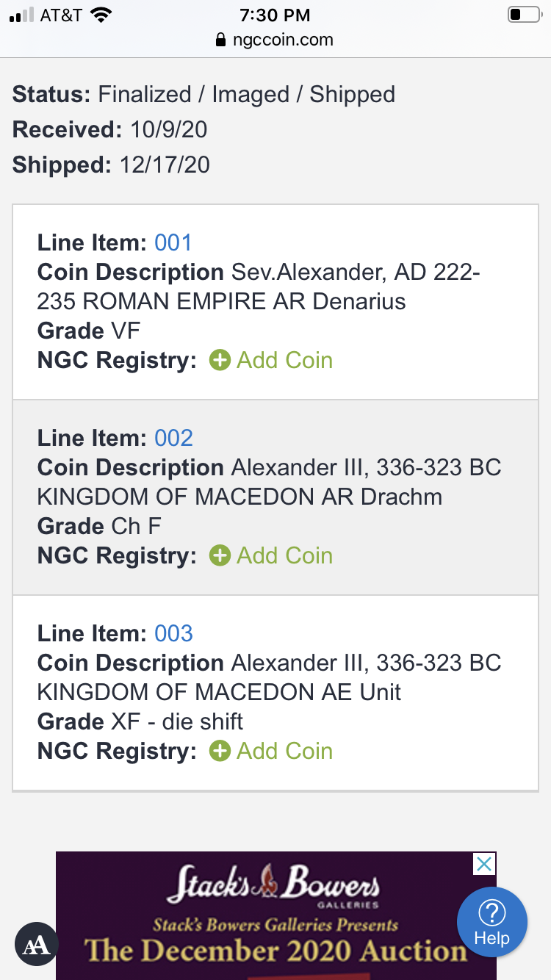
Task: Tap the battery indicator icon
Action: (x=524, y=15)
